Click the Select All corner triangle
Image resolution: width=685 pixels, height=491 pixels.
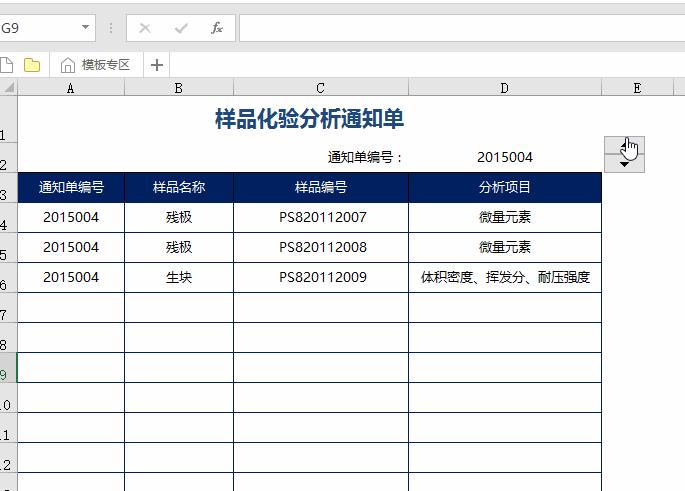[9, 87]
